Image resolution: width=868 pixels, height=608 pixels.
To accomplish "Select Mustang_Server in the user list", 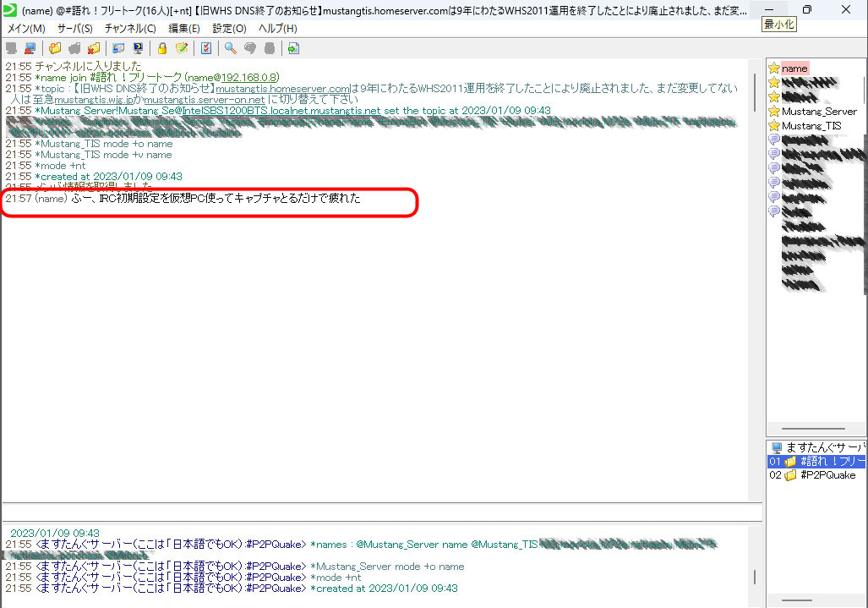I will point(818,111).
